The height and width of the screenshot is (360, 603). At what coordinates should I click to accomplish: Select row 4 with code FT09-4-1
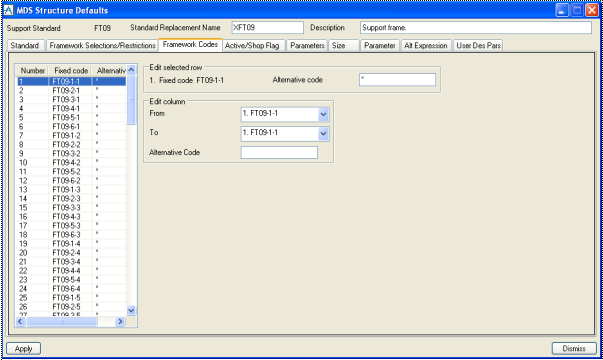point(71,108)
